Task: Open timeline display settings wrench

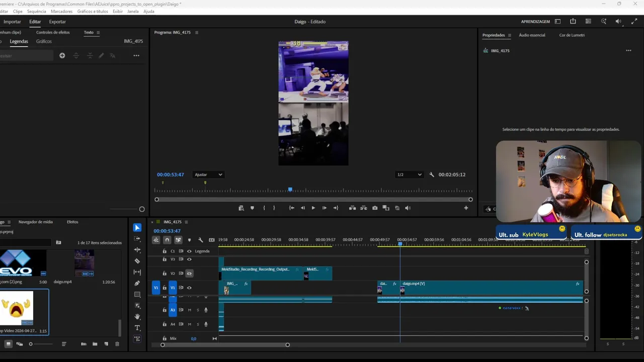Action: [x=200, y=240]
